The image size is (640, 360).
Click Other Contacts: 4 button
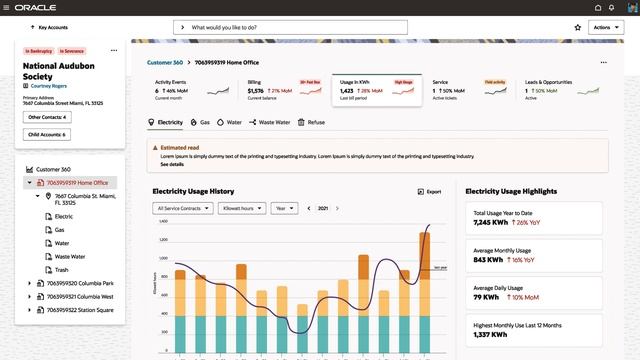click(x=47, y=117)
